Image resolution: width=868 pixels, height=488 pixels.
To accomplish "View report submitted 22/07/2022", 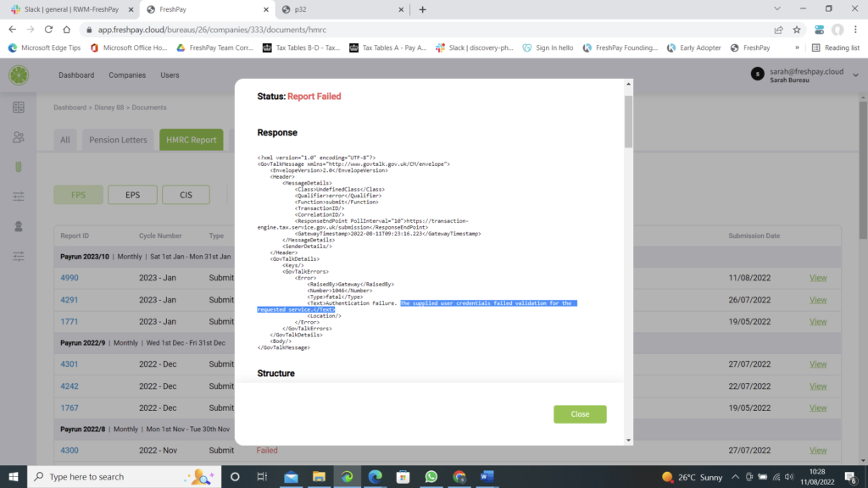I will click(818, 386).
